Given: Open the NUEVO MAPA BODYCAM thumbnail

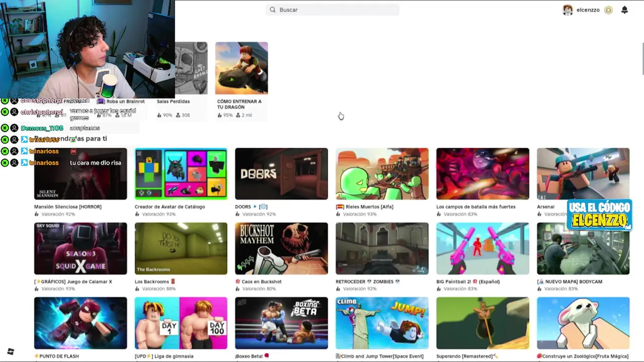Looking at the screenshot, I should click(x=583, y=248).
